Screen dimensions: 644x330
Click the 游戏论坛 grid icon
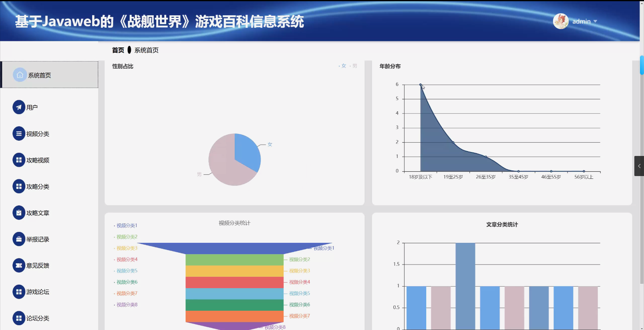19,292
